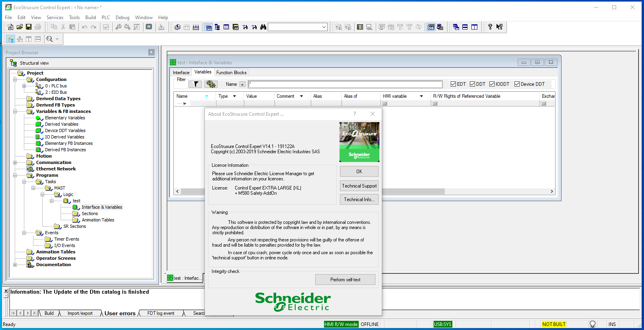
Task: Open the Comment column dropdown arrow
Action: click(301, 96)
